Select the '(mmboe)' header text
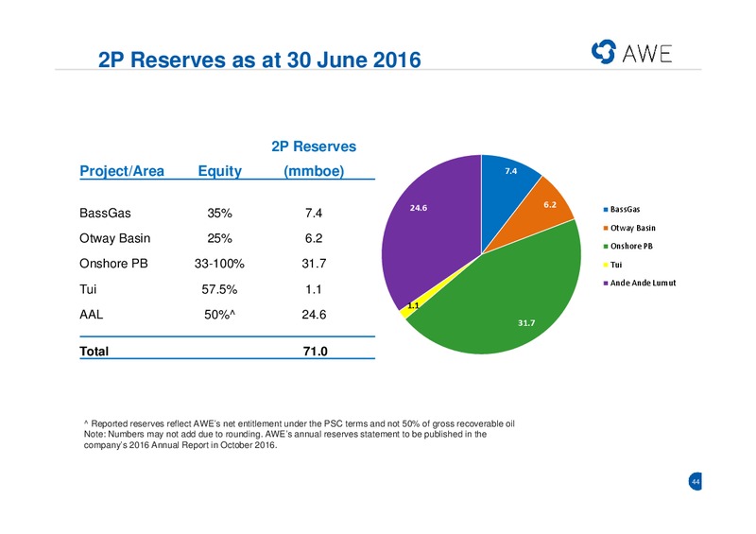 click(x=314, y=171)
